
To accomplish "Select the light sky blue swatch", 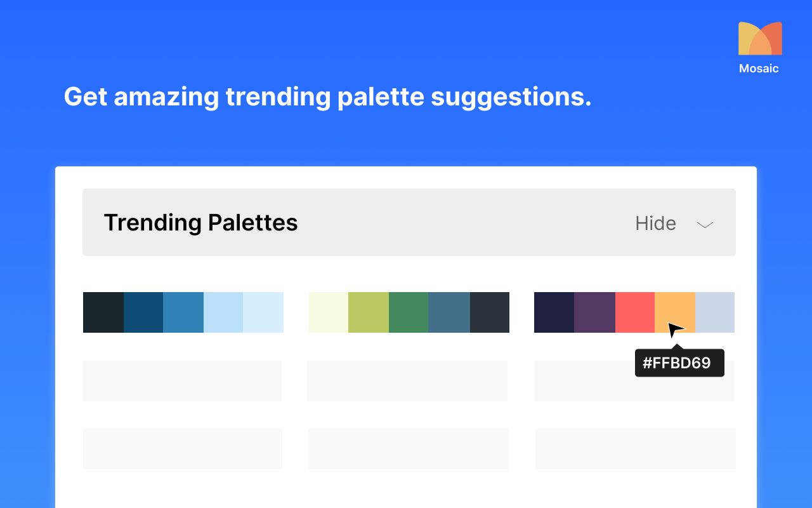I will click(223, 312).
